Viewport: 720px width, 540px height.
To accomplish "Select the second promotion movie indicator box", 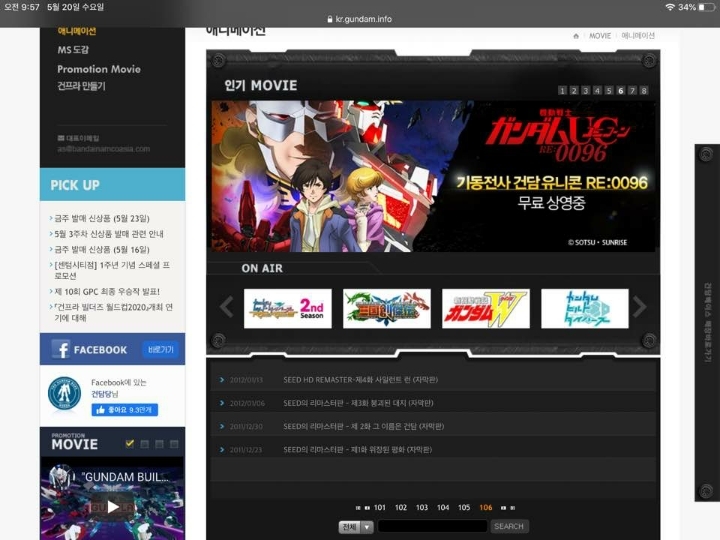I will coord(145,444).
